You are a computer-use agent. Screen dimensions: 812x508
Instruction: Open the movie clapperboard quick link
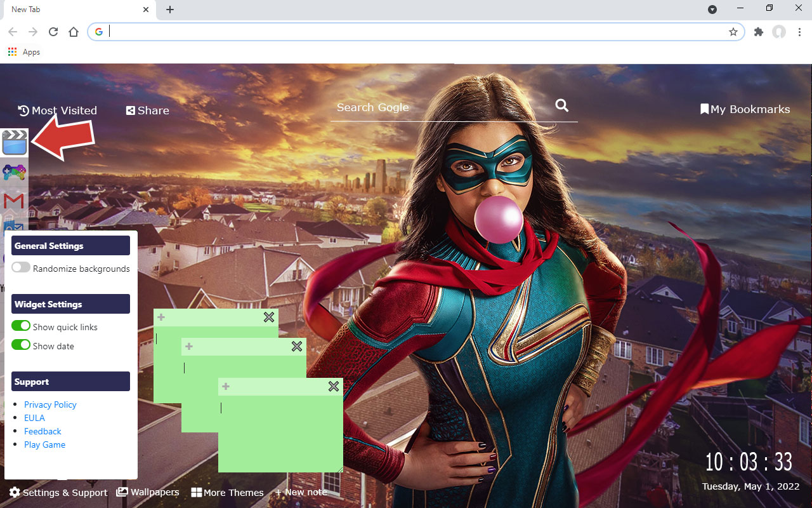15,143
